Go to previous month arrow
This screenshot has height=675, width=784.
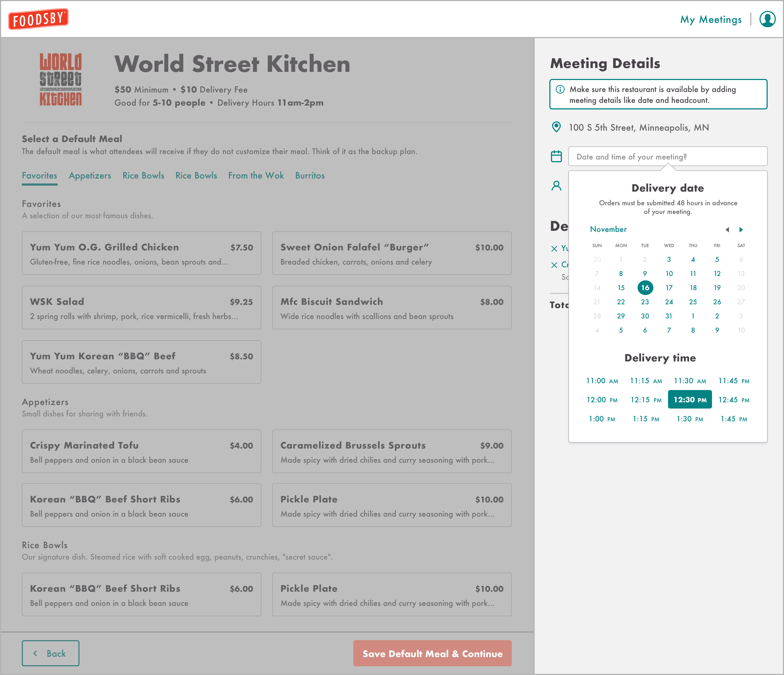tap(727, 230)
